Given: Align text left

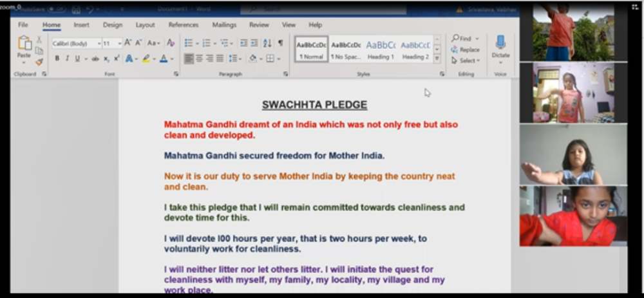Looking at the screenshot, I should coord(189,59).
